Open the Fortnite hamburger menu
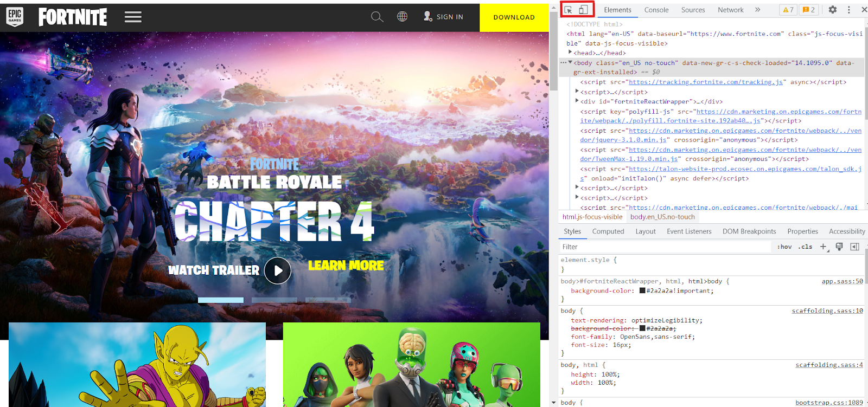 133,17
